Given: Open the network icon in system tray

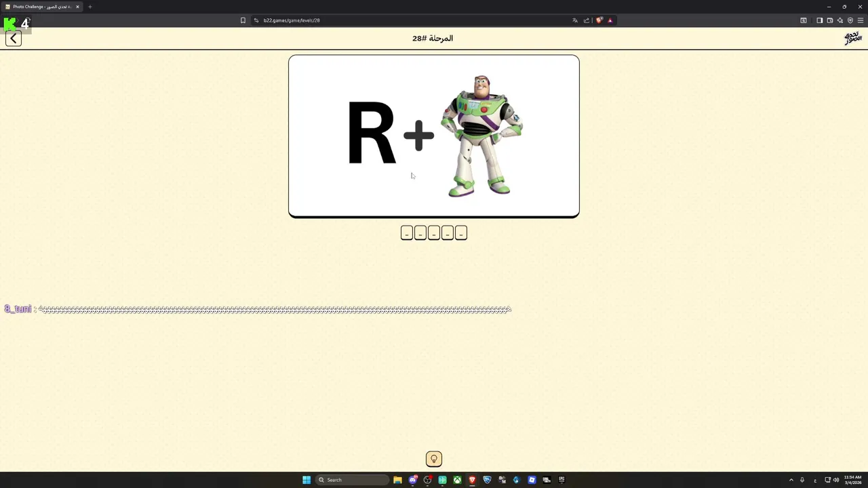Looking at the screenshot, I should pyautogui.click(x=828, y=480).
